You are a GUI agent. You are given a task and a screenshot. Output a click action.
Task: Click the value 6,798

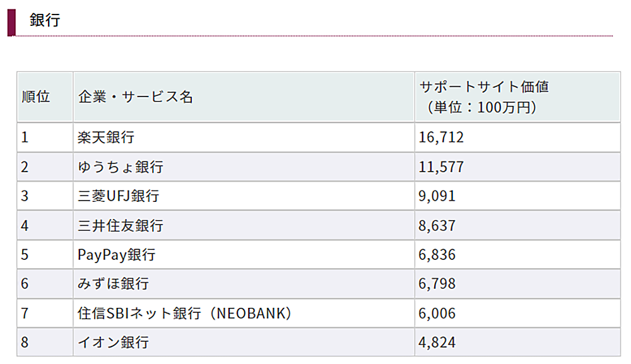(x=437, y=284)
